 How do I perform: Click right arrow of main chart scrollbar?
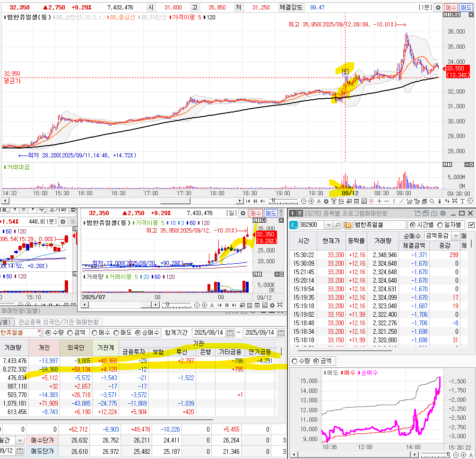[240, 201]
